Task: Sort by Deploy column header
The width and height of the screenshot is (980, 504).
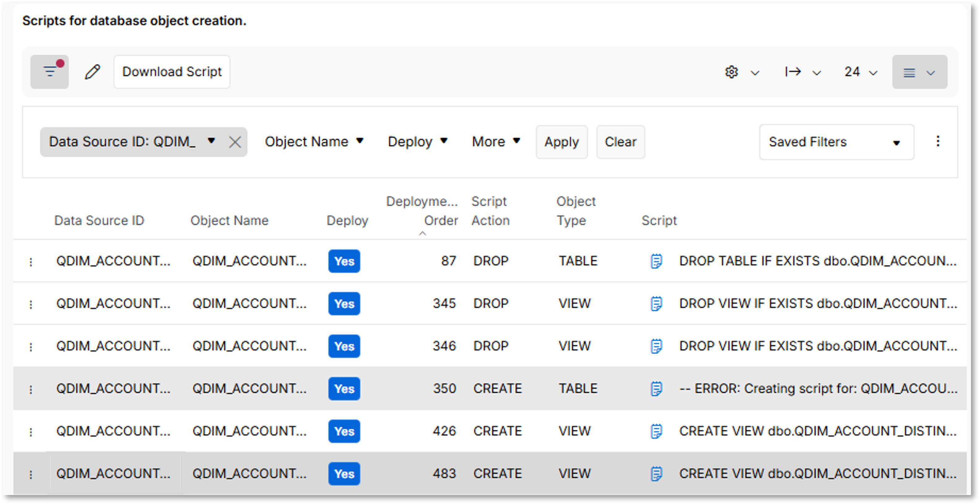Action: pyautogui.click(x=347, y=220)
